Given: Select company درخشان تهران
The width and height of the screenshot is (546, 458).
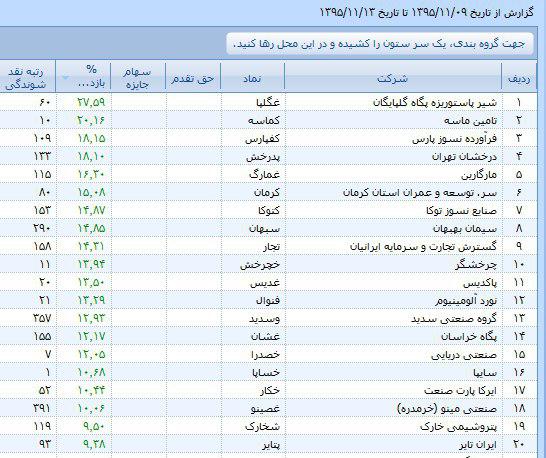Looking at the screenshot, I should click(465, 156).
